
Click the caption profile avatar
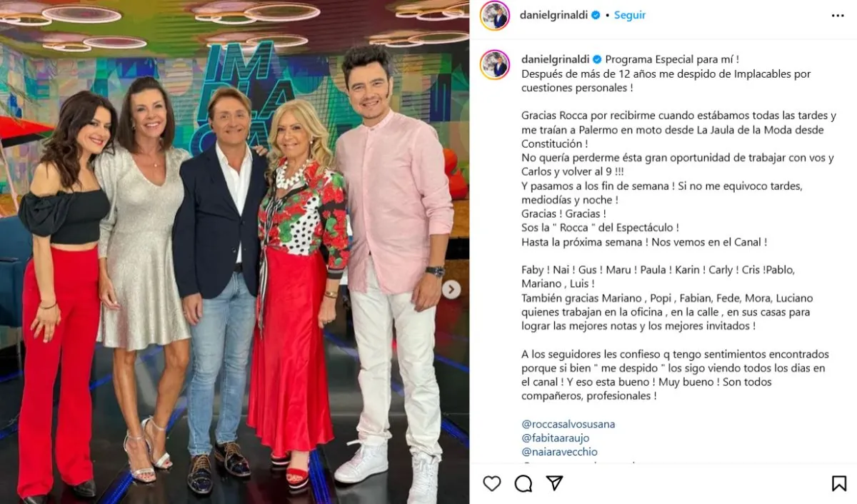pyautogui.click(x=494, y=64)
